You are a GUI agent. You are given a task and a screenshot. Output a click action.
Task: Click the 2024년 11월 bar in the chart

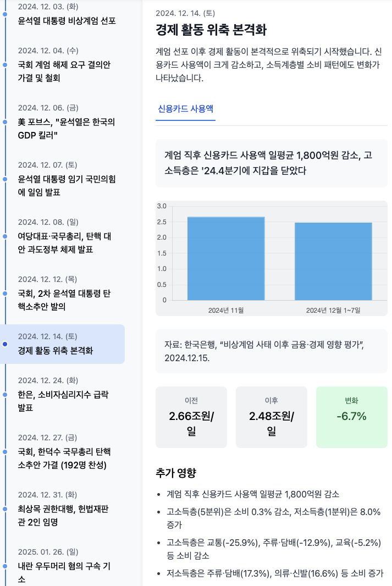[x=226, y=259]
